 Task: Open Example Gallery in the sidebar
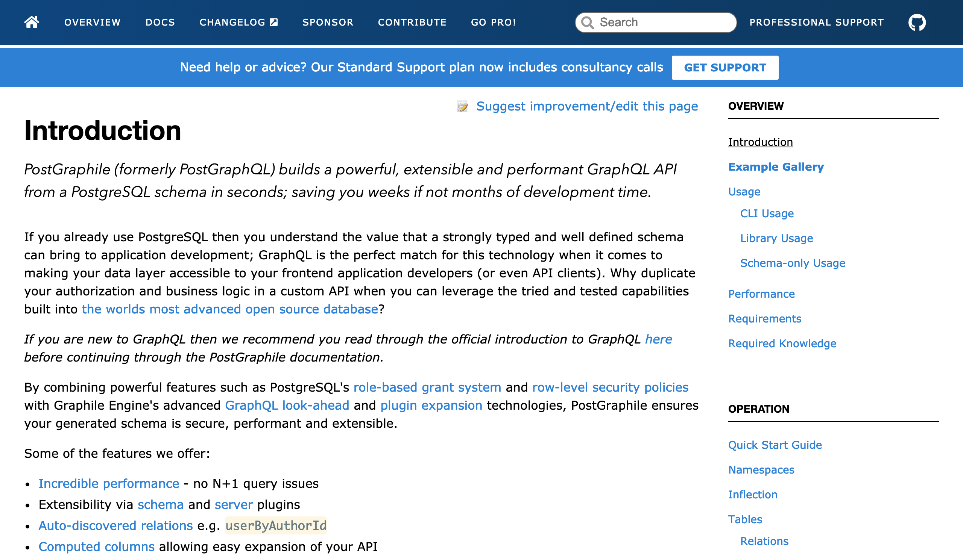point(776,167)
